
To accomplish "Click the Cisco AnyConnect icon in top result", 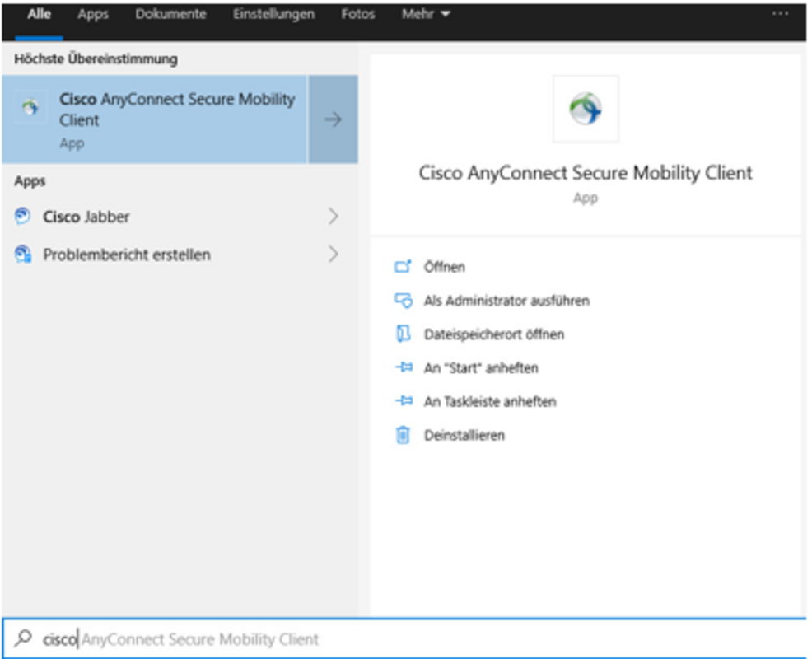I will tap(30, 108).
